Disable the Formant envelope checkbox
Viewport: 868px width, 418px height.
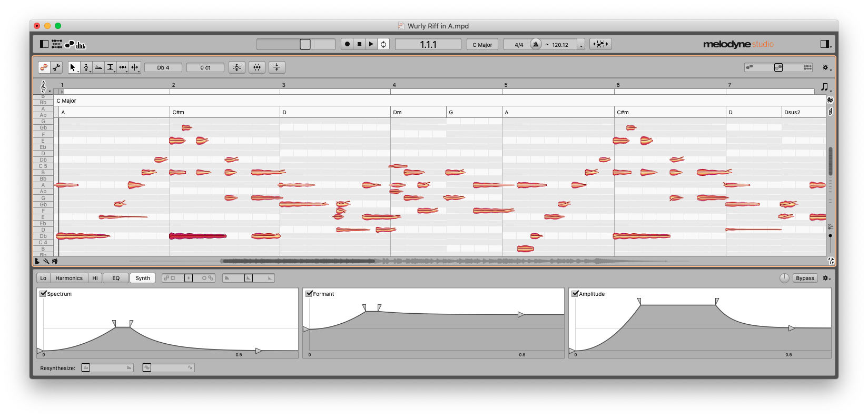(x=309, y=294)
